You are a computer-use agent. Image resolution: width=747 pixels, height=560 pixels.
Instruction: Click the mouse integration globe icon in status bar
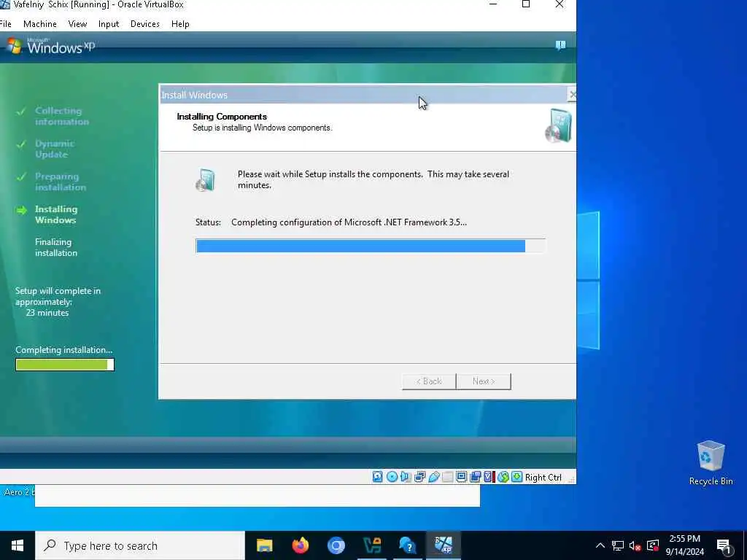pos(503,477)
